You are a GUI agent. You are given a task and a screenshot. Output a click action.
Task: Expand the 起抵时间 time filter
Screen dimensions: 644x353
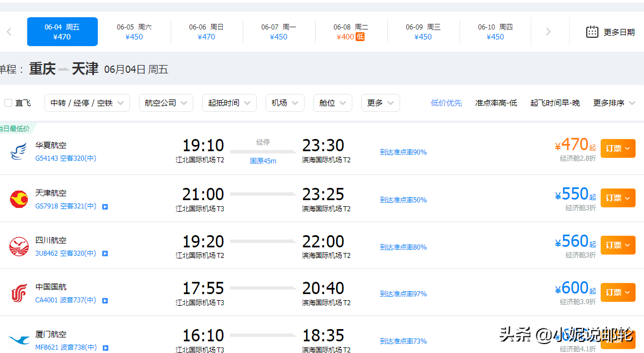229,103
